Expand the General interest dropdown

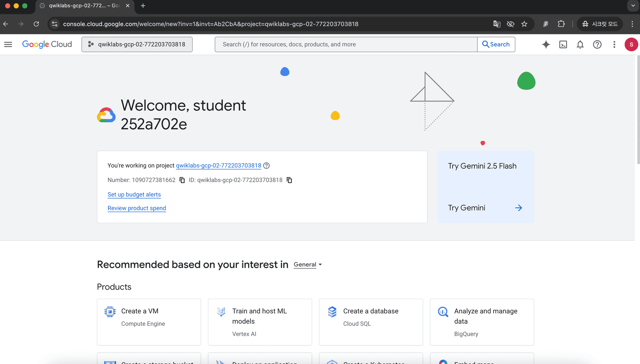click(x=308, y=264)
